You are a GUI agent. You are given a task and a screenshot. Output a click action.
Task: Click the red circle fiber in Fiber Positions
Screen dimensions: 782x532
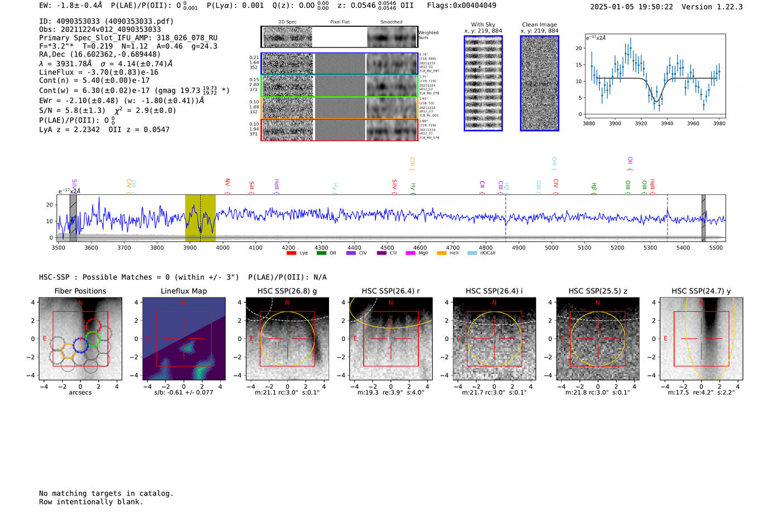pos(93,325)
